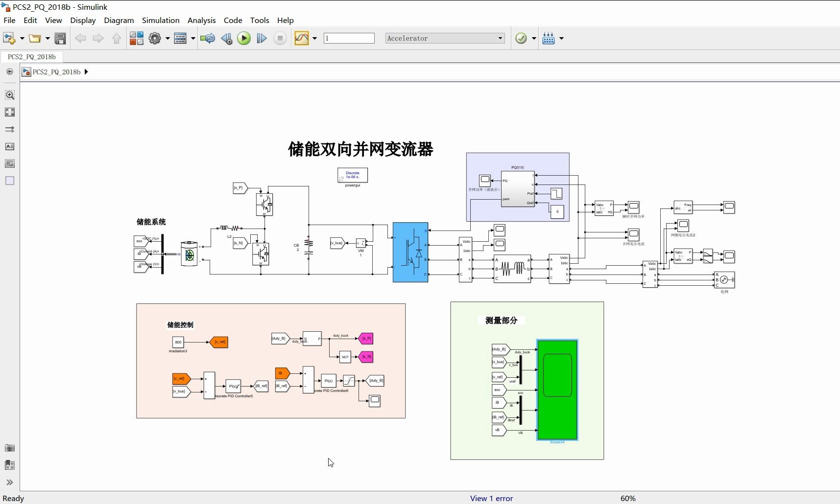
Task: Expand the palette with double chevron
Action: pos(9,482)
